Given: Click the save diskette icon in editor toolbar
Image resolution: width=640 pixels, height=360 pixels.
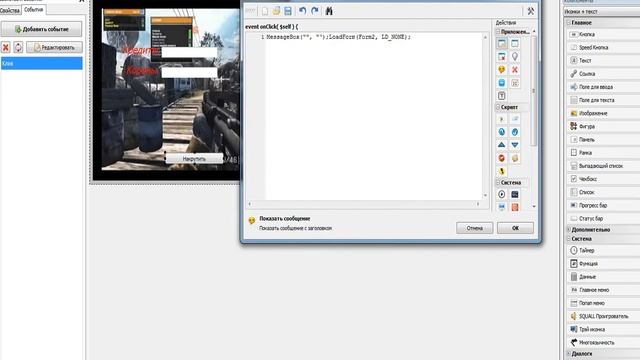Looking at the screenshot, I should (288, 11).
